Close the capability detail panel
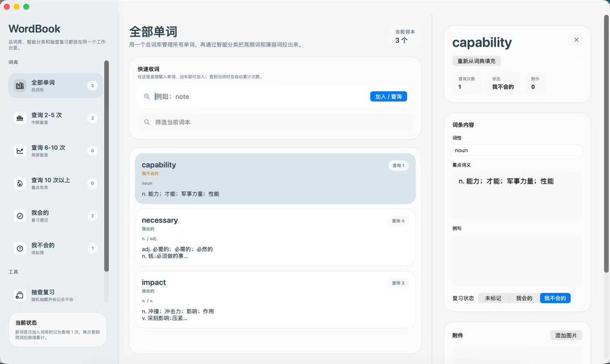 [x=576, y=40]
